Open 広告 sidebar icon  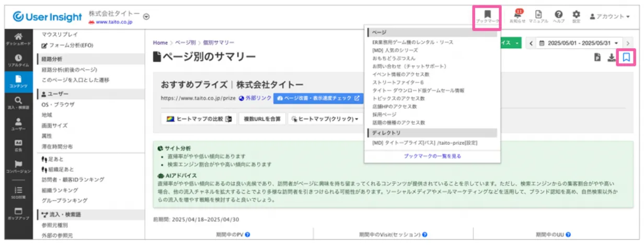point(18,145)
